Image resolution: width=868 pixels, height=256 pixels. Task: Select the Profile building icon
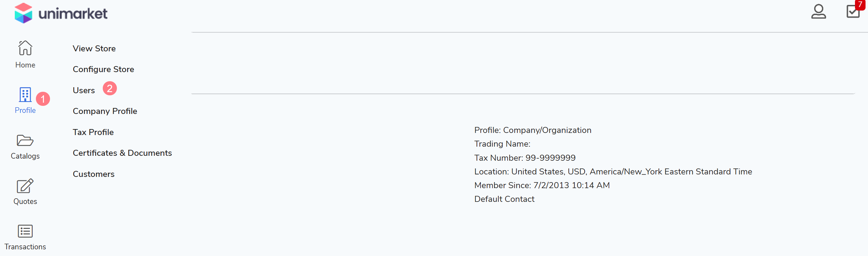click(x=25, y=94)
